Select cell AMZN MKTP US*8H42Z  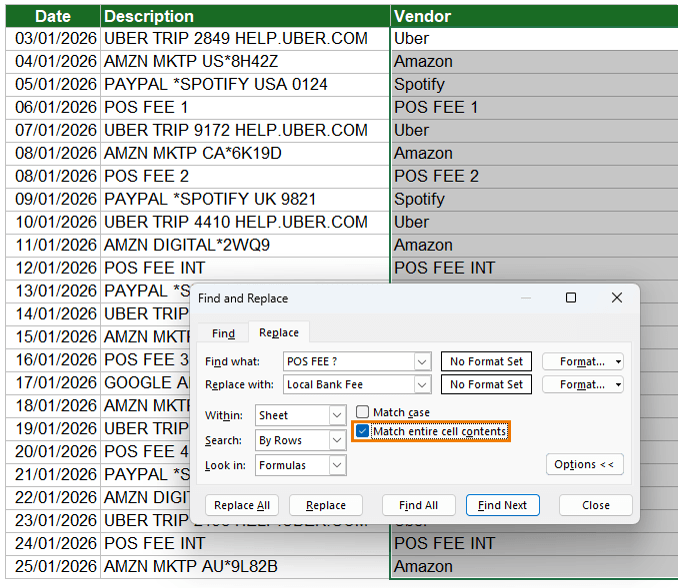click(245, 62)
